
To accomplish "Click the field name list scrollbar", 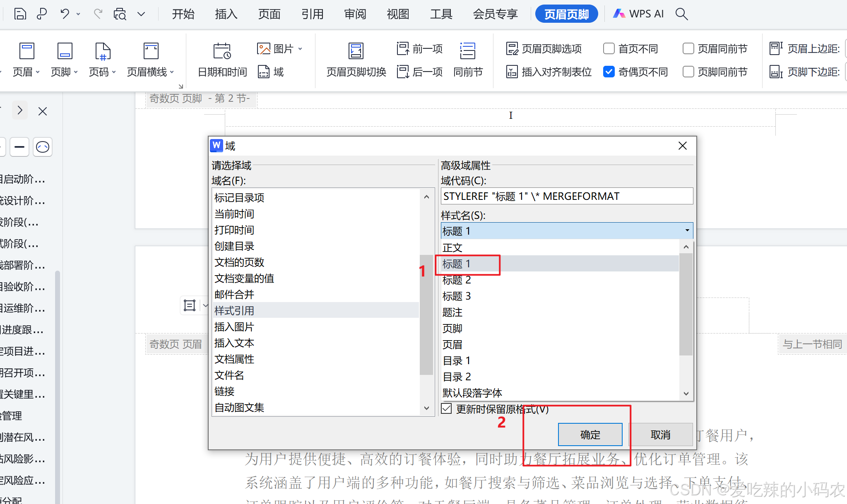I will [426, 314].
